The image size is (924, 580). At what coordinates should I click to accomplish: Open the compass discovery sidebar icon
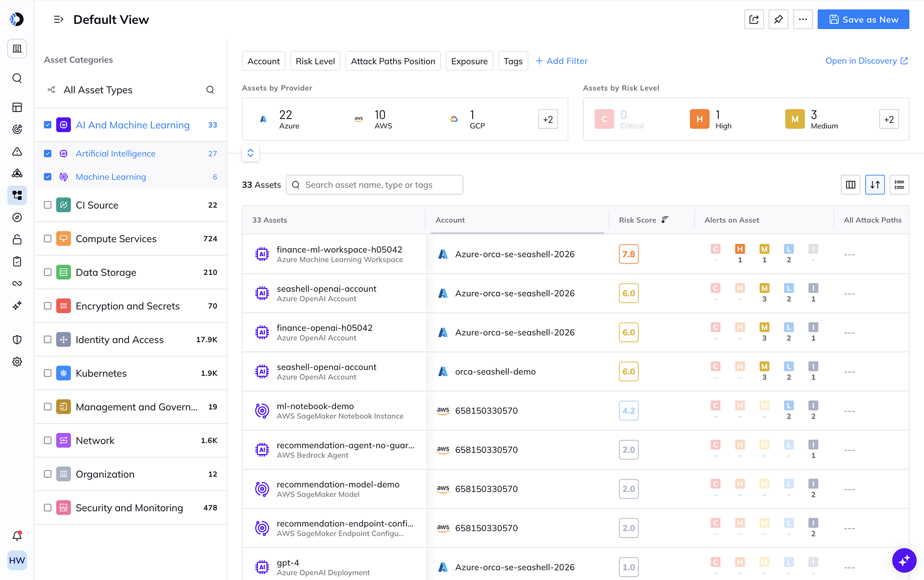pos(17,217)
